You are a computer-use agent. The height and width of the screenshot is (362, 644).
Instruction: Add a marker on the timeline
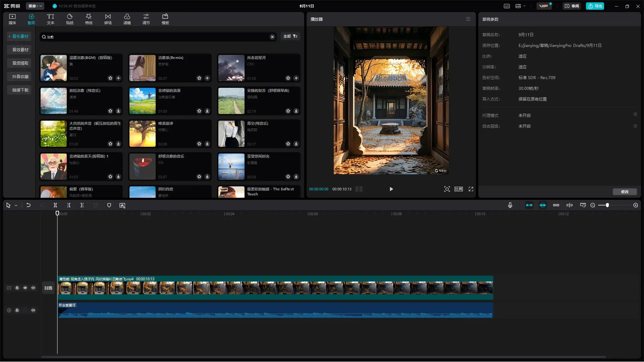[x=109, y=205]
